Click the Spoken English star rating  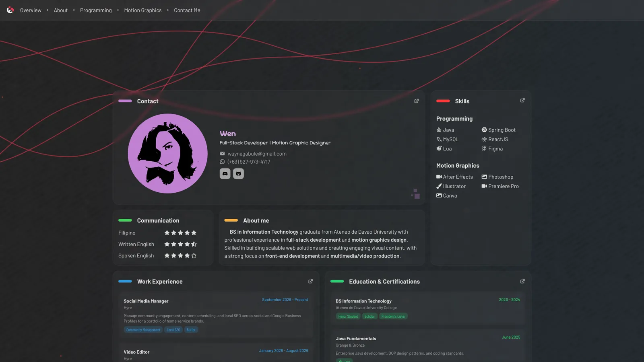[x=180, y=255]
